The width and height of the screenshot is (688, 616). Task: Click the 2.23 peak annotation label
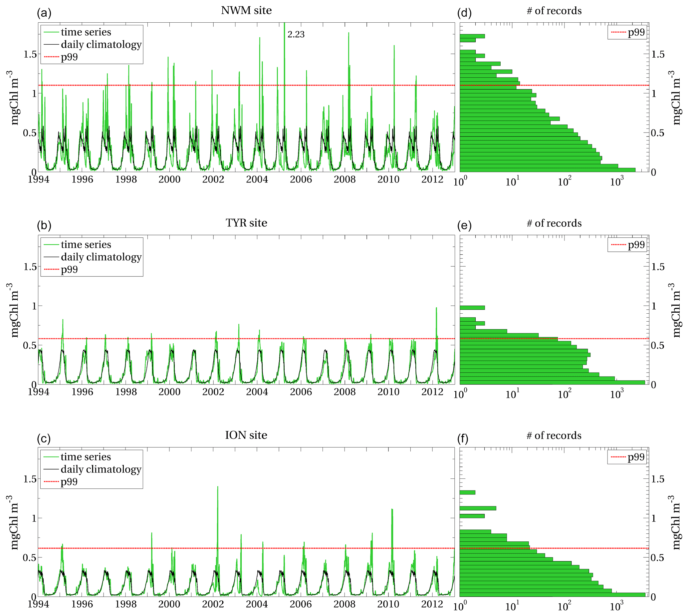coord(296,35)
